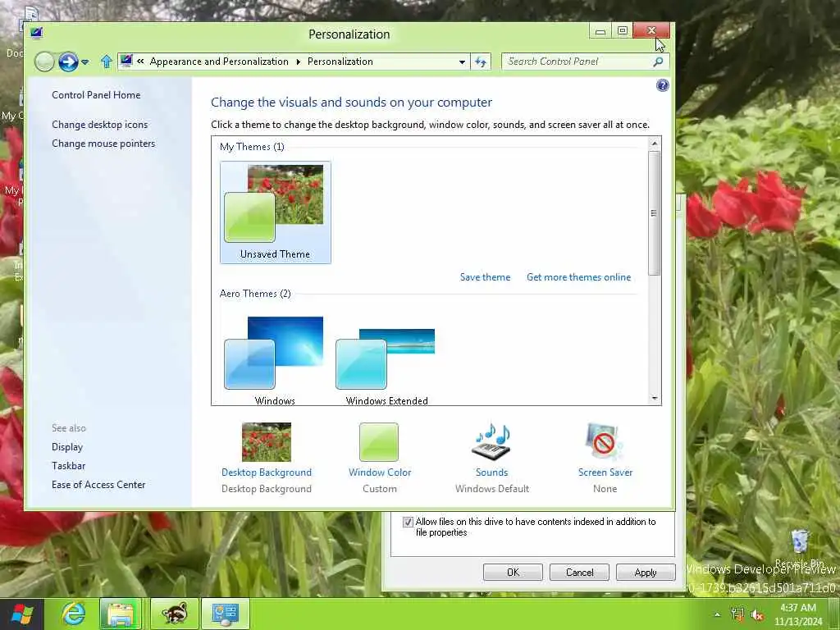Click the Windows Start button
The height and width of the screenshot is (630, 840).
tap(22, 614)
